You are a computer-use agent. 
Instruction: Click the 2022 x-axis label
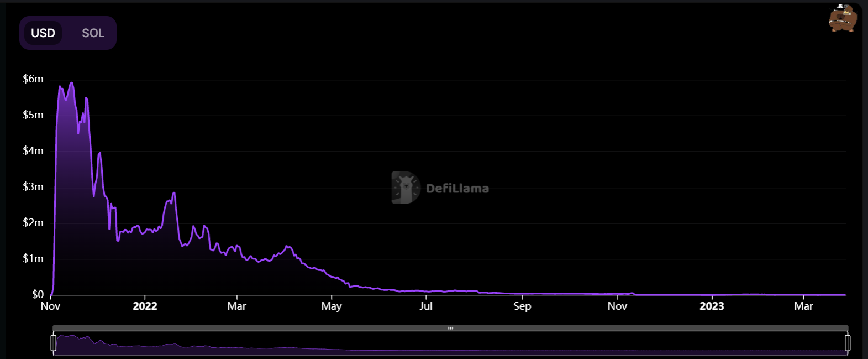(145, 306)
